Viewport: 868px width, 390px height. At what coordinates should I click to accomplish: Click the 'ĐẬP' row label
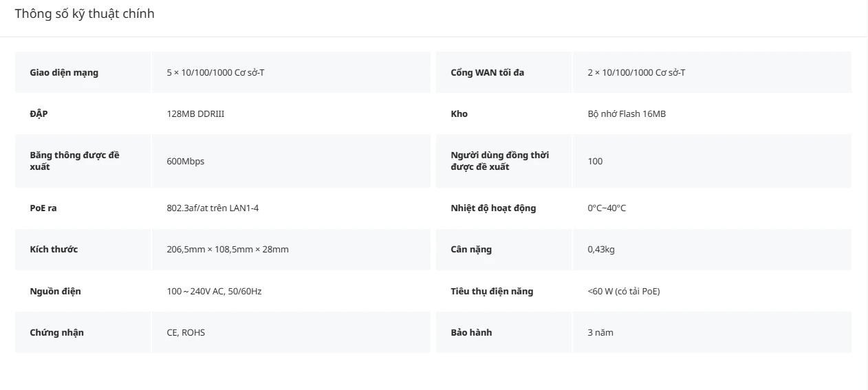(x=39, y=113)
